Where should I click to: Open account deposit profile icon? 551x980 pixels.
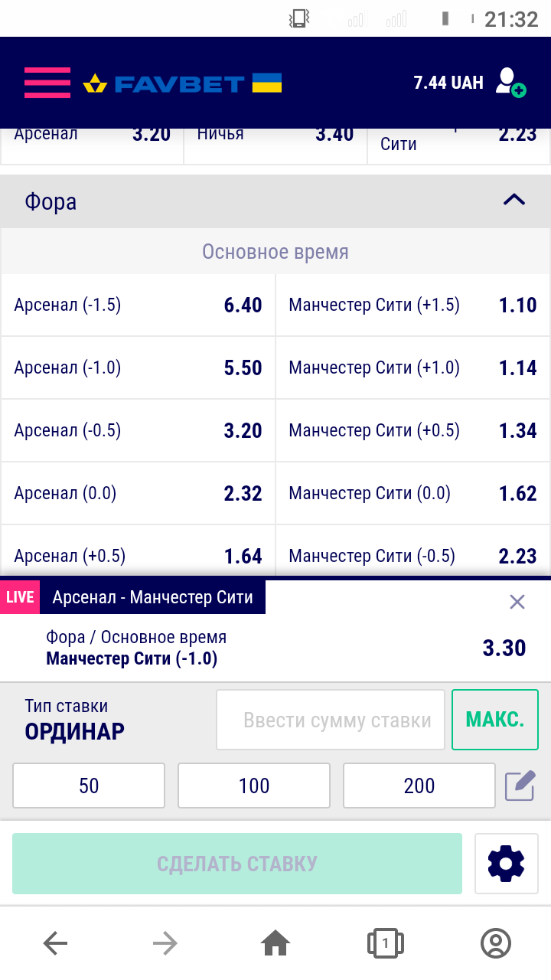click(510, 83)
